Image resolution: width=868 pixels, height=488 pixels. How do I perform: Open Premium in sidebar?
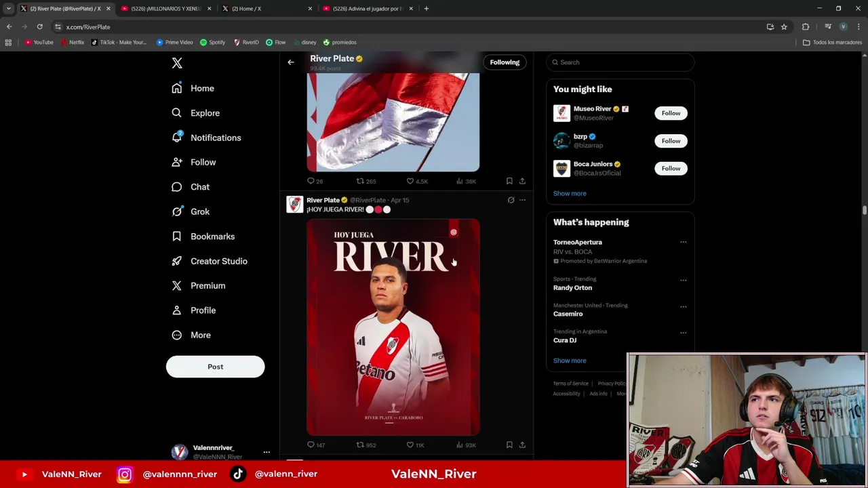tap(199, 285)
